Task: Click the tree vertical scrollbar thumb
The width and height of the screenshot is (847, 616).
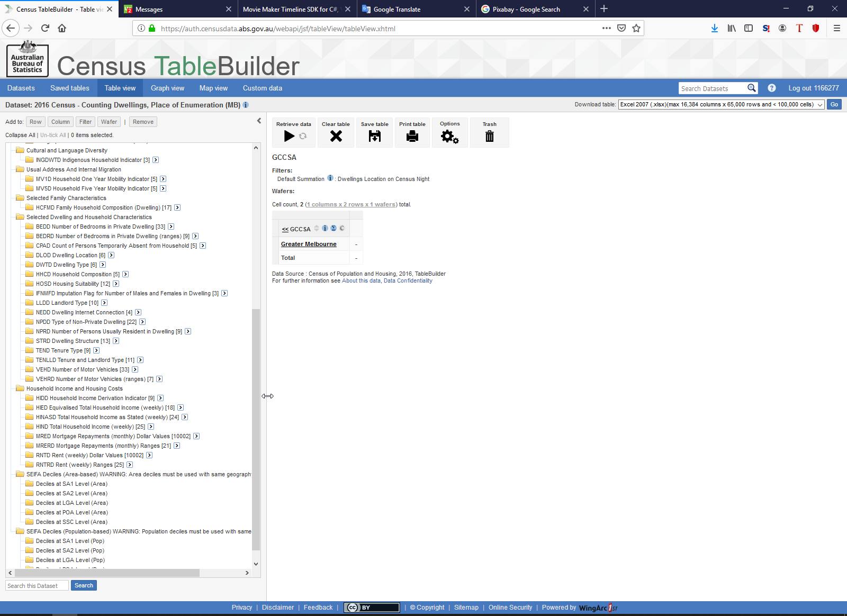Action: click(256, 430)
